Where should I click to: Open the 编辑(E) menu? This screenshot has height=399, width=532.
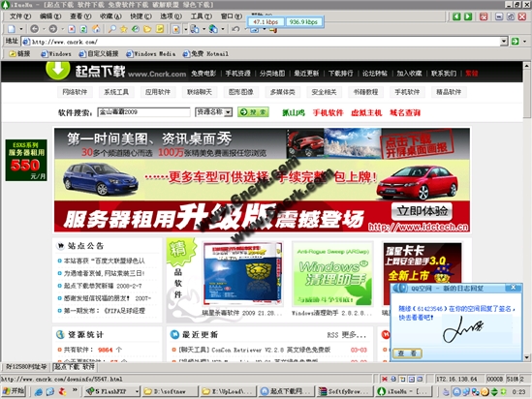tap(50, 16)
